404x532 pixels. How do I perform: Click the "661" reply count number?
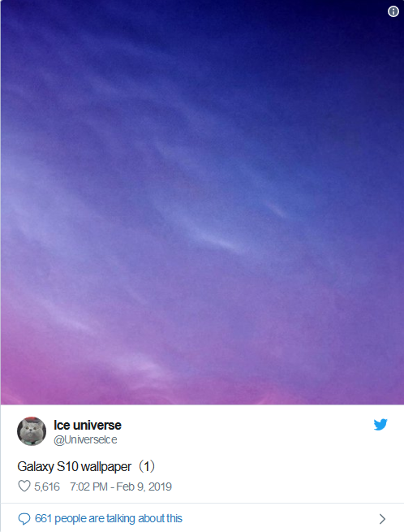click(x=43, y=518)
